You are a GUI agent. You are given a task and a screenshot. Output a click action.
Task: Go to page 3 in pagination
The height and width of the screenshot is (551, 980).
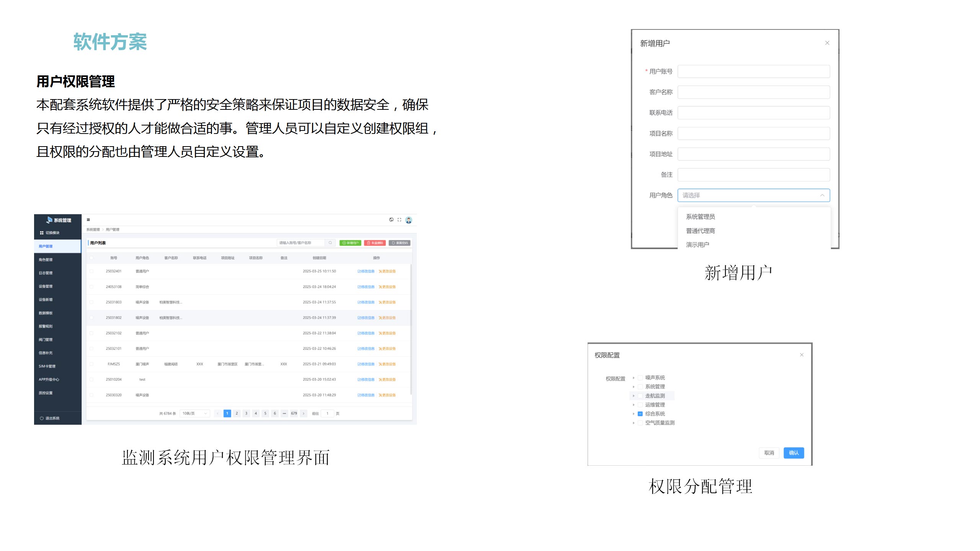246,413
